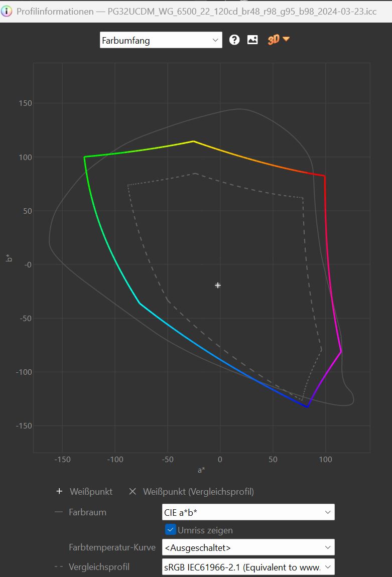Click the Farbraum label
Image resolution: width=392 pixels, height=577 pixels.
(88, 512)
